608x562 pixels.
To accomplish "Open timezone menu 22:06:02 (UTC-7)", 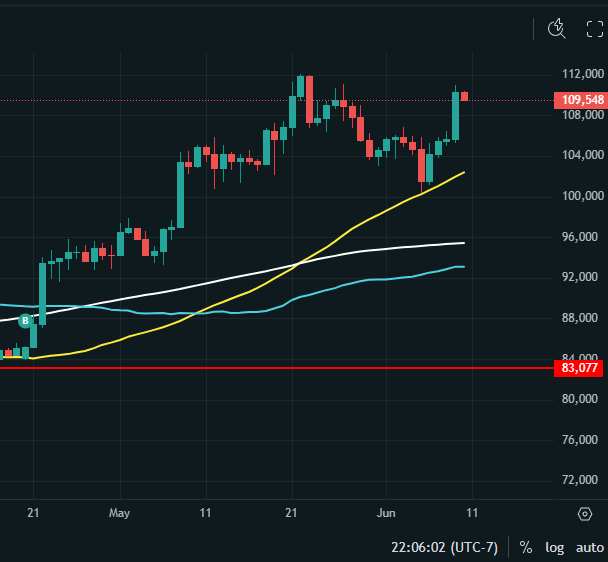I will click(444, 547).
